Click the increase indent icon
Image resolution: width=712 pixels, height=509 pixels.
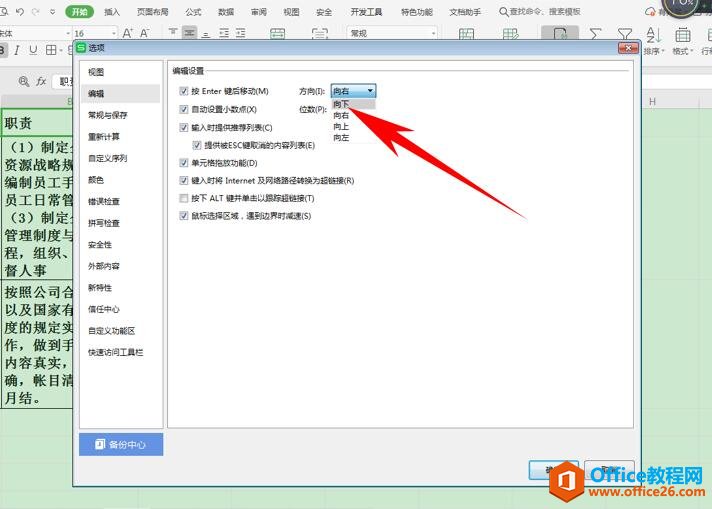click(241, 33)
